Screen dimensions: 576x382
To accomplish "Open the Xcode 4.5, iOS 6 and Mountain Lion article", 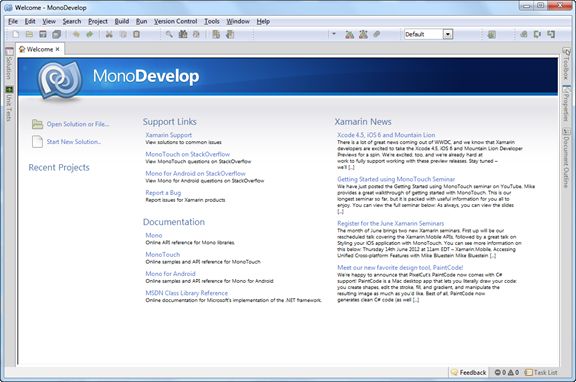I will click(386, 135).
